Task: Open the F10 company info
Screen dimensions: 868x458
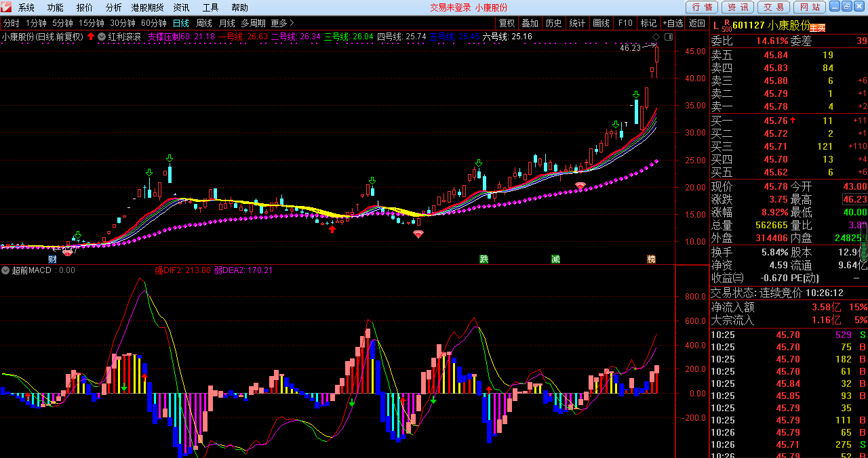Action: (x=625, y=23)
